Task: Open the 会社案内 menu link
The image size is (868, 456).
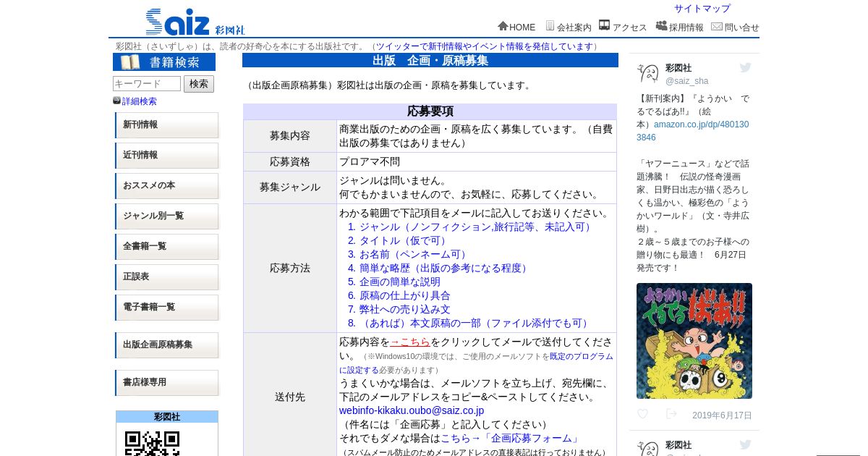Action: pos(574,28)
